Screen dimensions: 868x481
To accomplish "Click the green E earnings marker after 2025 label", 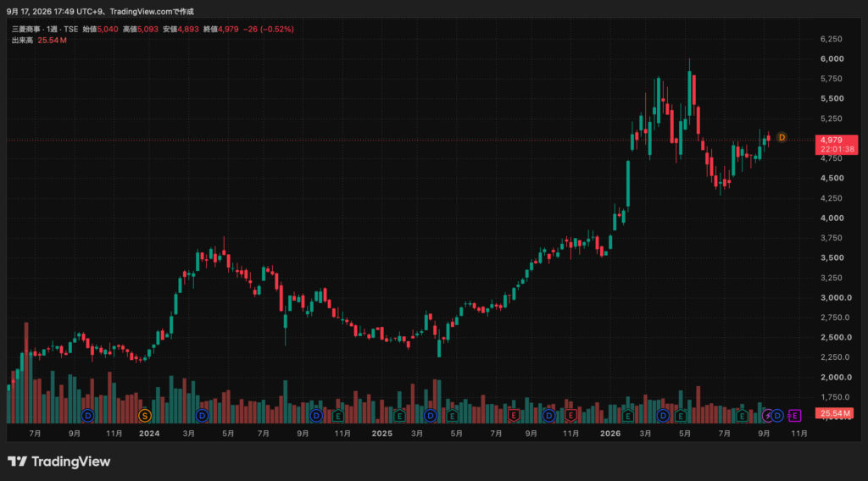I will click(x=399, y=415).
